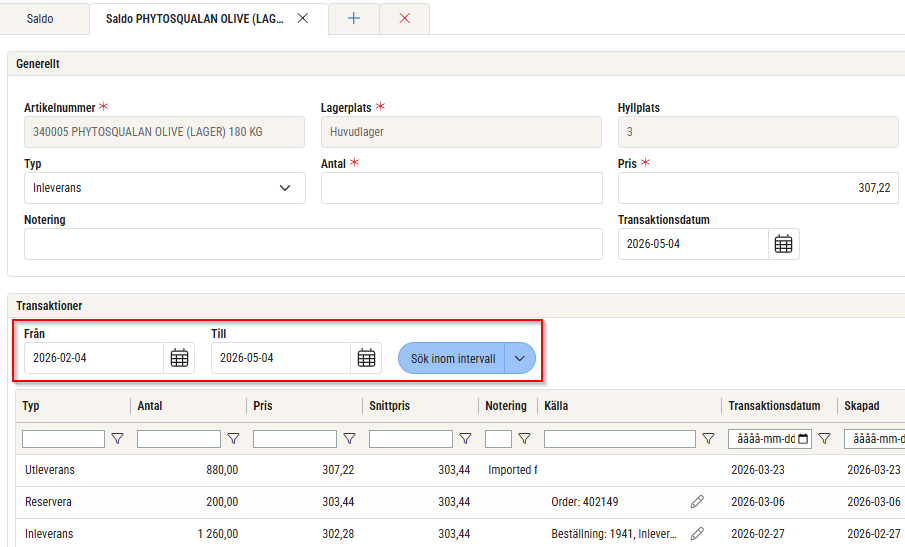Screen dimensions: 905x547
Task: Click the filter icon for Notering column
Action: (524, 439)
